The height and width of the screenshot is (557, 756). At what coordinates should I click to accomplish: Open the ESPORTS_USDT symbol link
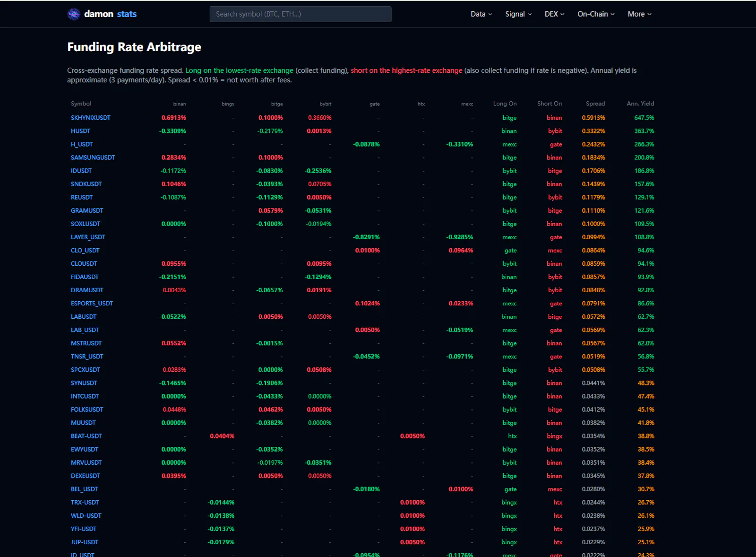click(x=92, y=303)
